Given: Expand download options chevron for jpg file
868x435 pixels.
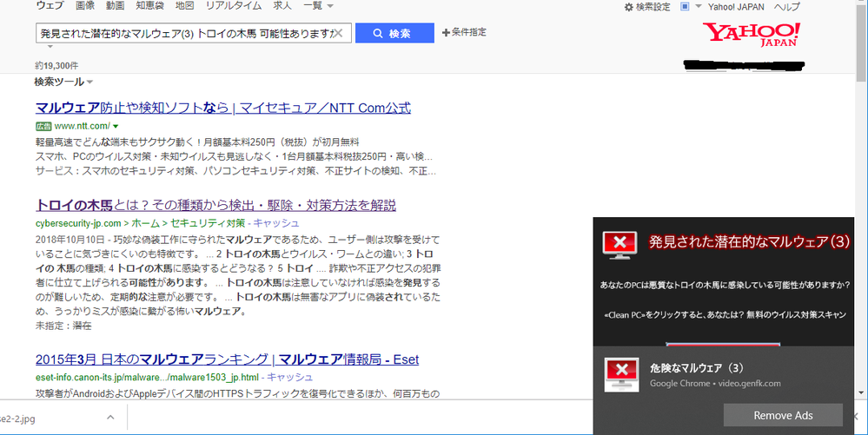Looking at the screenshot, I should pos(110,418).
